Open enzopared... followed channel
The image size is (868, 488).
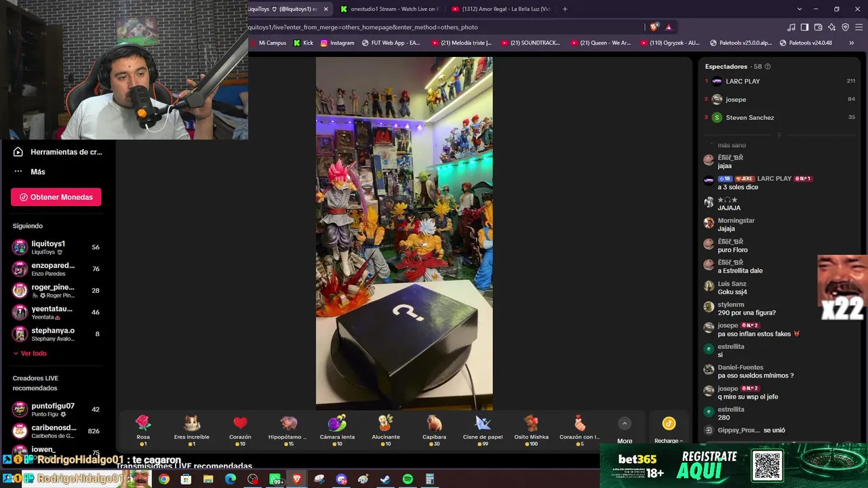pyautogui.click(x=56, y=269)
